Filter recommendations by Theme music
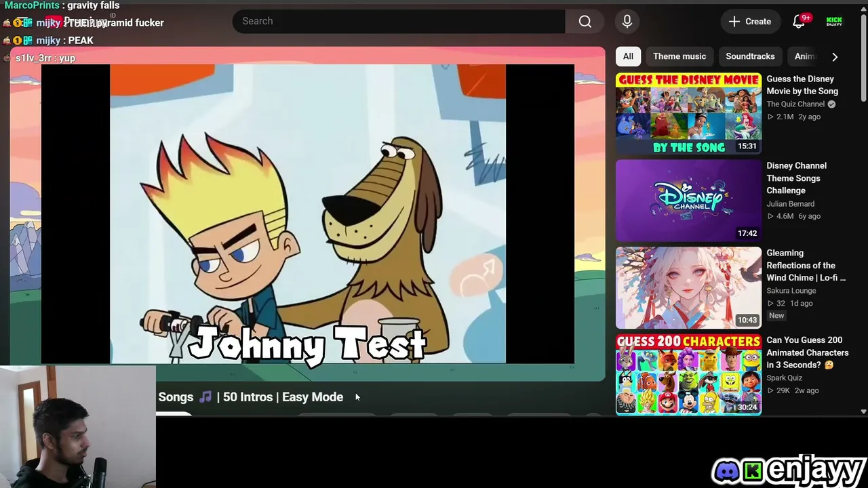This screenshot has height=488, width=868. point(679,57)
